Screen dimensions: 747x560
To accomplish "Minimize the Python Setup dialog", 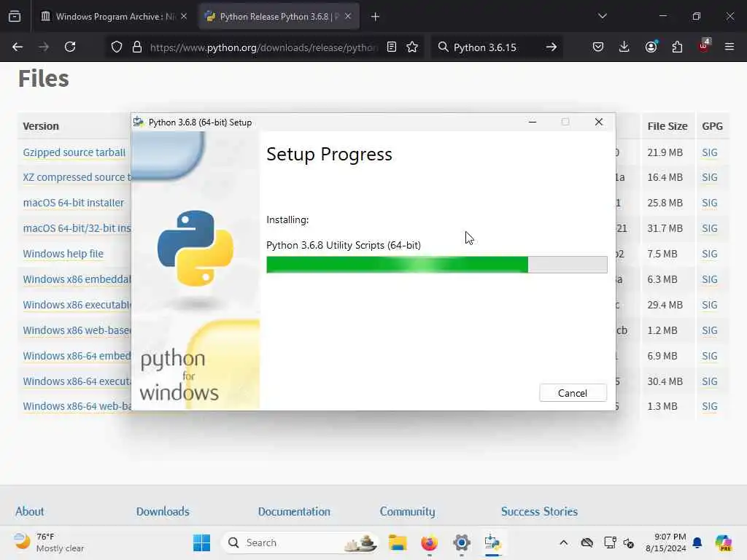I will tap(533, 122).
